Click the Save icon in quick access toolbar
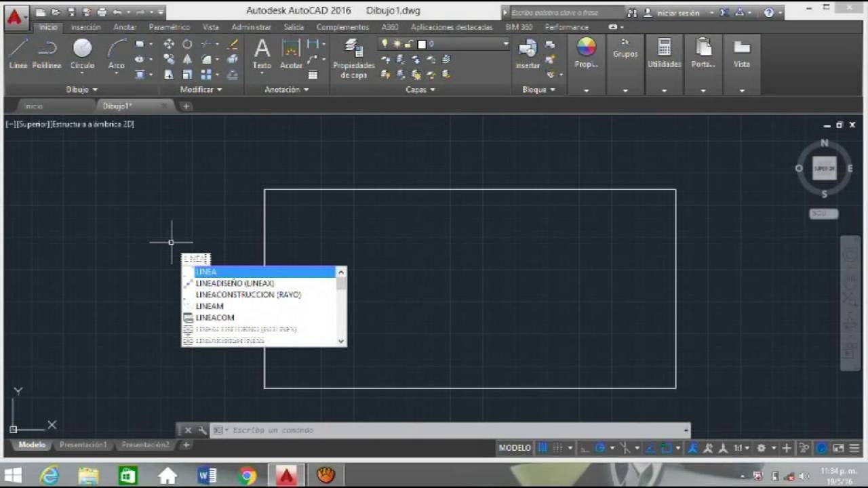This screenshot has height=488, width=868. tap(71, 12)
